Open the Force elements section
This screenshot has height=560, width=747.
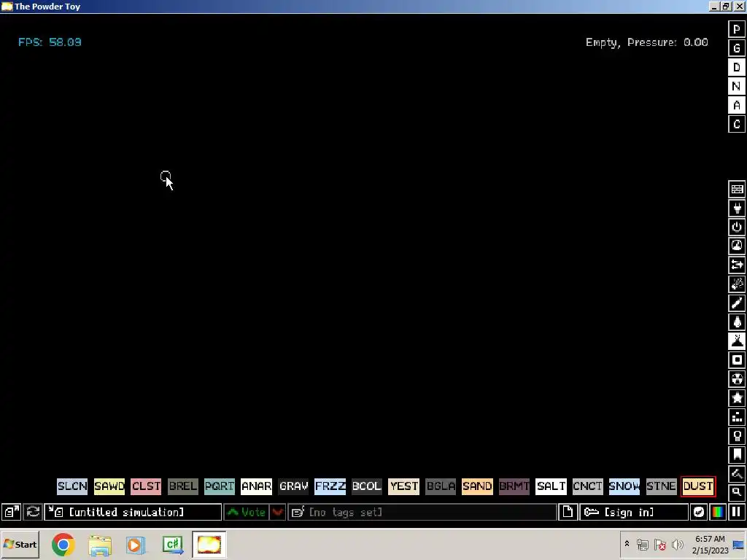point(737,265)
